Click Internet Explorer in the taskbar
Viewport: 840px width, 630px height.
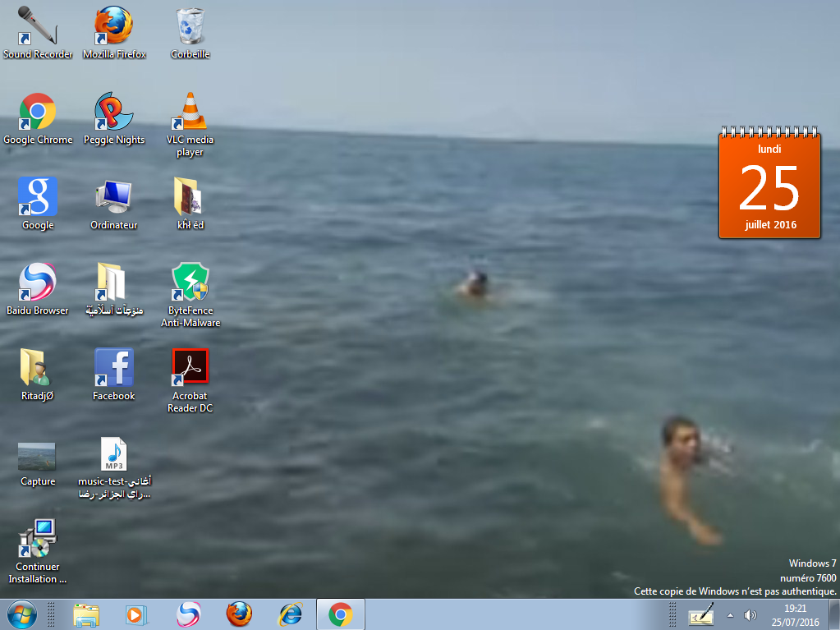click(x=290, y=614)
